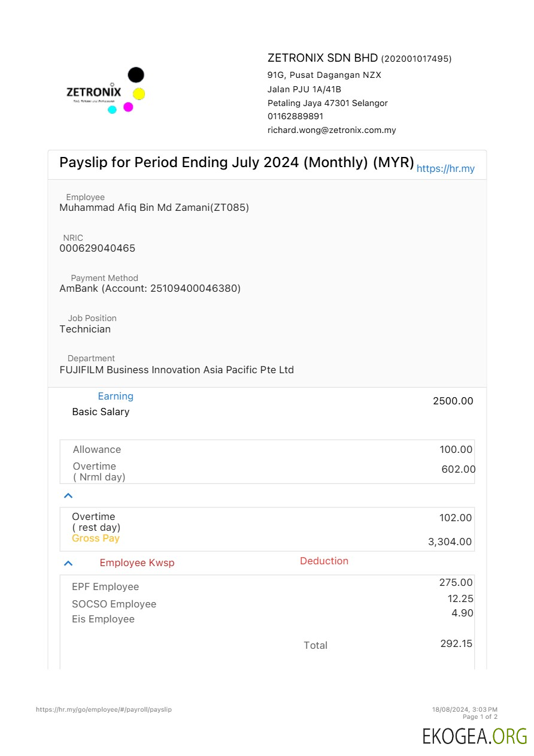Open the payroll payslip URL in the footer
Image resolution: width=534 pixels, height=756 pixels.
click(x=104, y=709)
